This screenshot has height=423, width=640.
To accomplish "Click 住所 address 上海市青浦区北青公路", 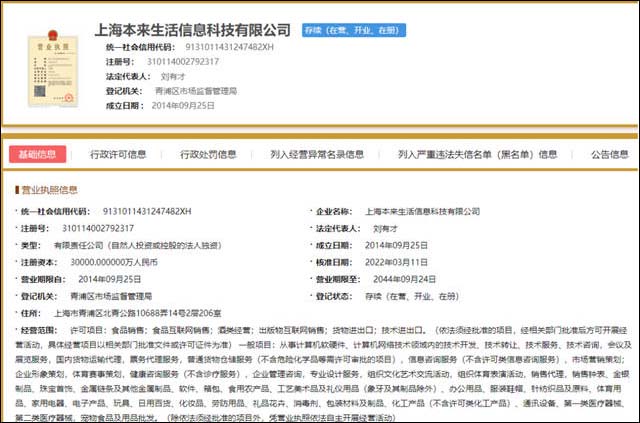I will [138, 313].
